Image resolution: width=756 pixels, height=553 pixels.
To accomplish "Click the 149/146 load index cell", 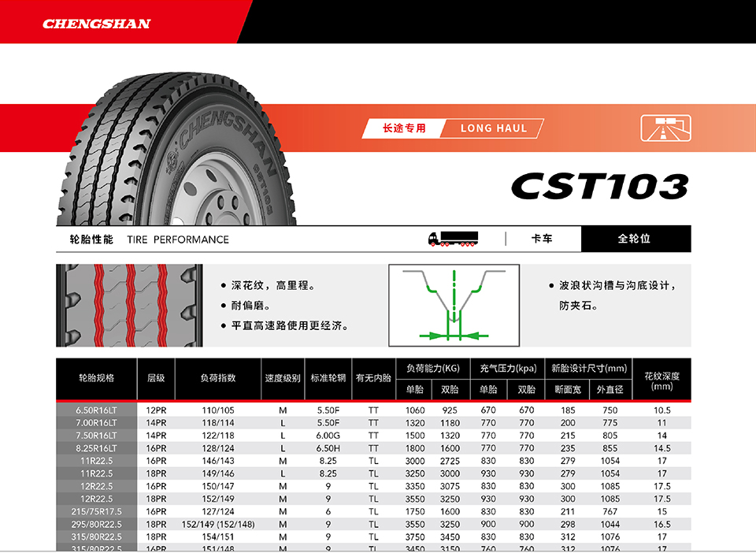I will (x=218, y=473).
